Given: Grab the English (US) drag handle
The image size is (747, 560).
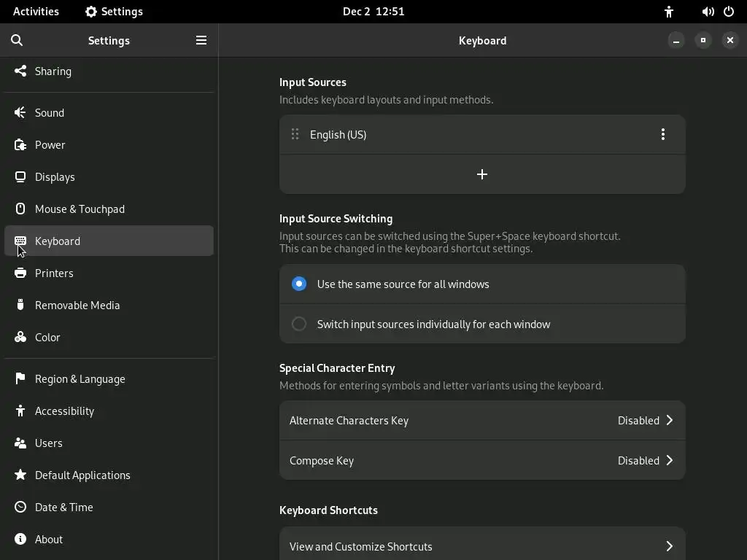Looking at the screenshot, I should [295, 134].
